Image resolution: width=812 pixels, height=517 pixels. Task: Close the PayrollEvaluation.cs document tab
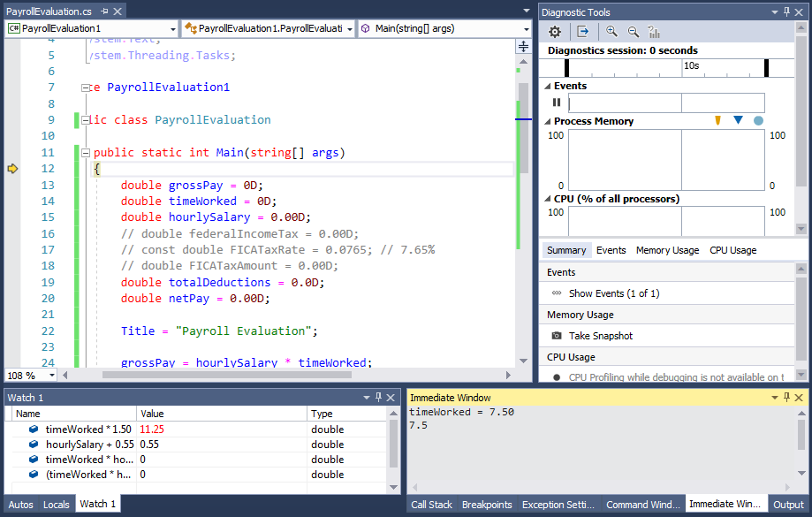point(118,11)
